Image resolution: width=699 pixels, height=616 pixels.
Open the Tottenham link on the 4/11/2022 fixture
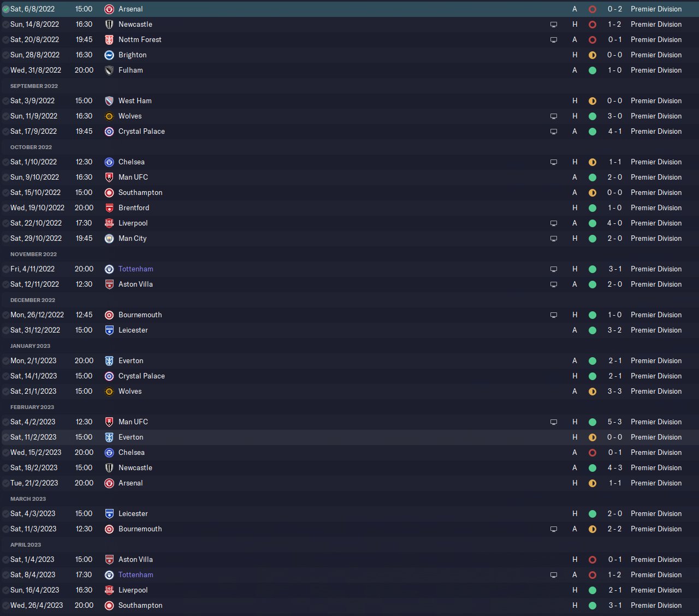coord(135,269)
